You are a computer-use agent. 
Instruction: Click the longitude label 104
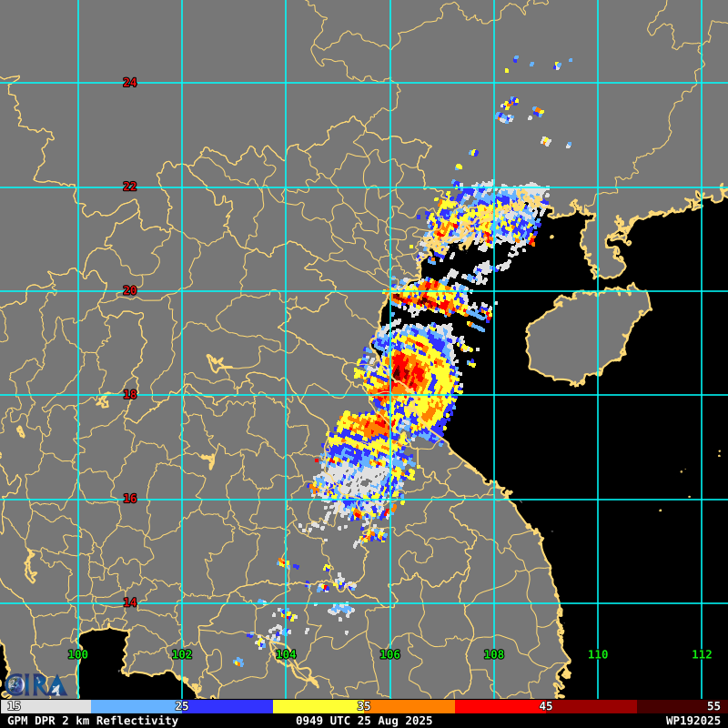tap(286, 654)
